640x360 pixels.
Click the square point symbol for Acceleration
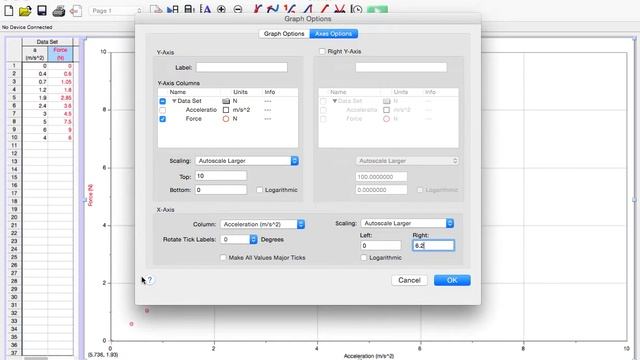226,110
